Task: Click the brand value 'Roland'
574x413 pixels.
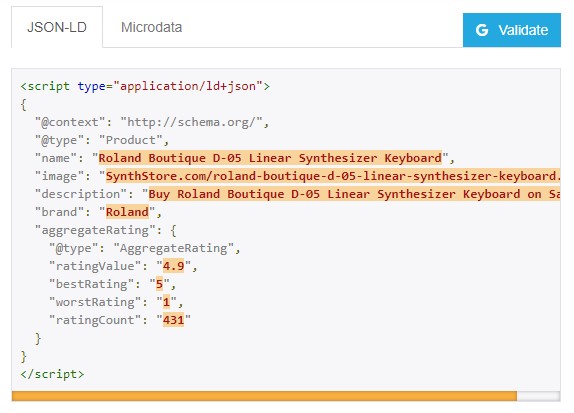Action: click(x=127, y=212)
